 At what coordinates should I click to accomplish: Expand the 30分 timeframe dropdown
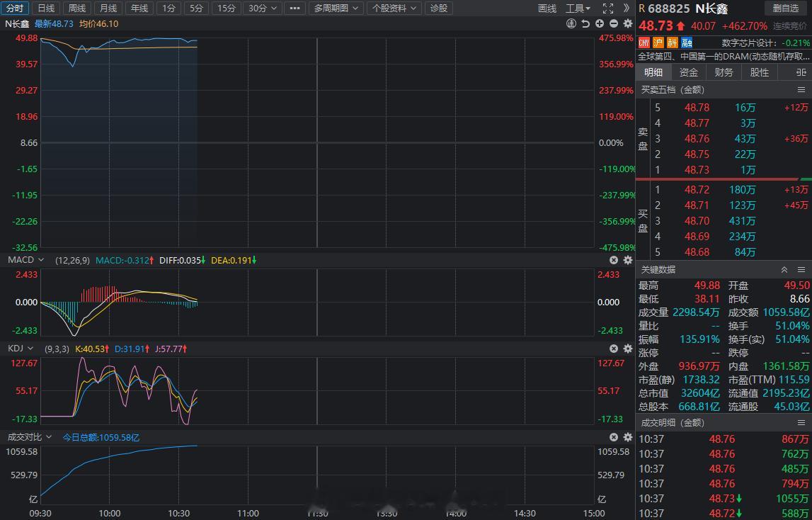263,9
